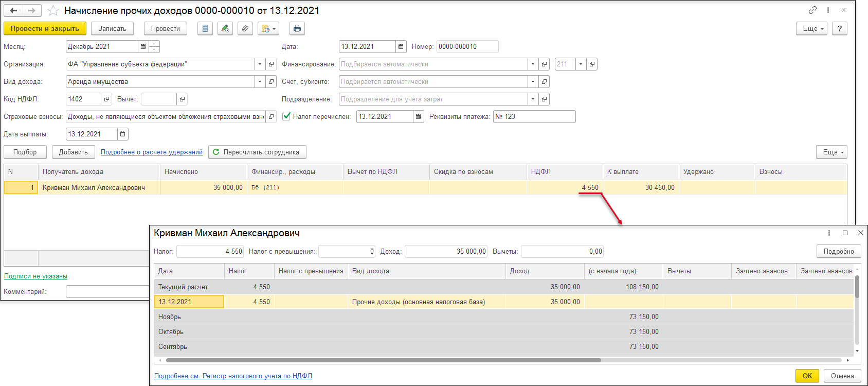Open attached files paperclip icon
Screen dimensions: 868x386
[x=245, y=29]
